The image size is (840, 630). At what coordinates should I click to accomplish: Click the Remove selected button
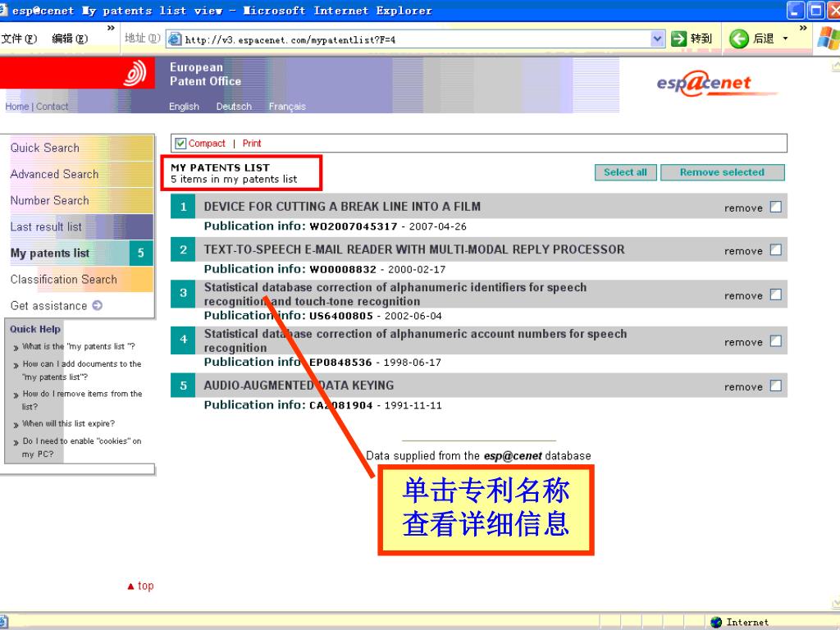pyautogui.click(x=722, y=172)
